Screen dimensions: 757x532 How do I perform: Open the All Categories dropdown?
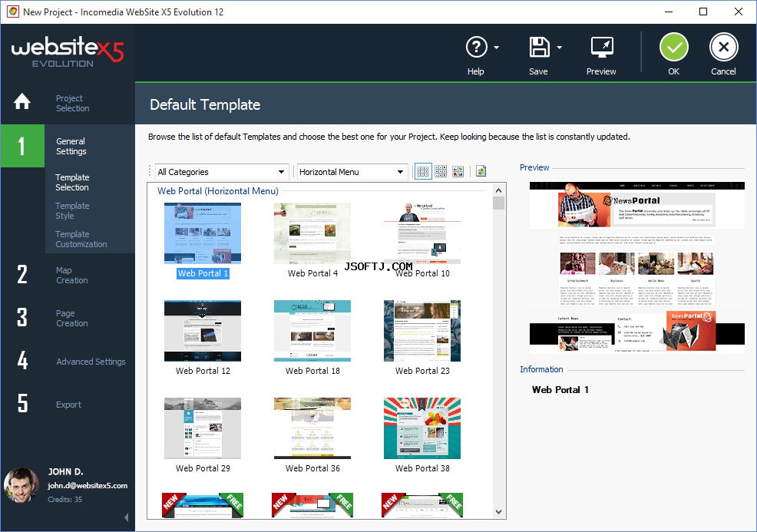point(222,172)
